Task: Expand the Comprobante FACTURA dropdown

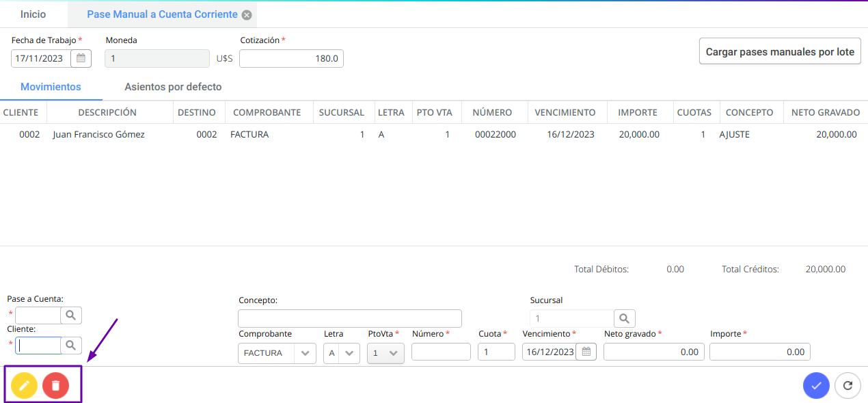Action: 305,353
